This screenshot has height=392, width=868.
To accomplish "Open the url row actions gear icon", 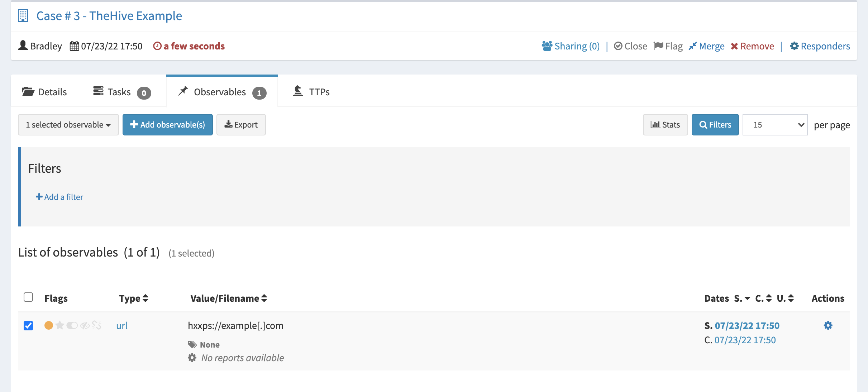I will 828,325.
